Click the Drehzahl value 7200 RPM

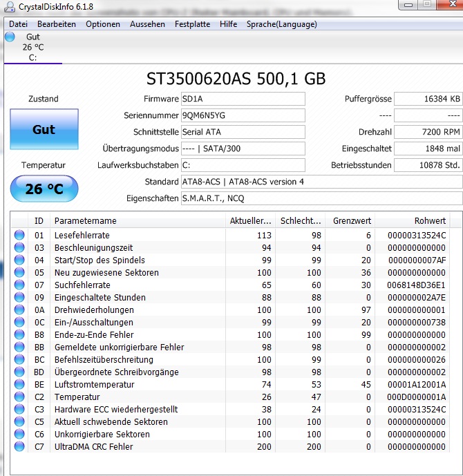pyautogui.click(x=428, y=132)
